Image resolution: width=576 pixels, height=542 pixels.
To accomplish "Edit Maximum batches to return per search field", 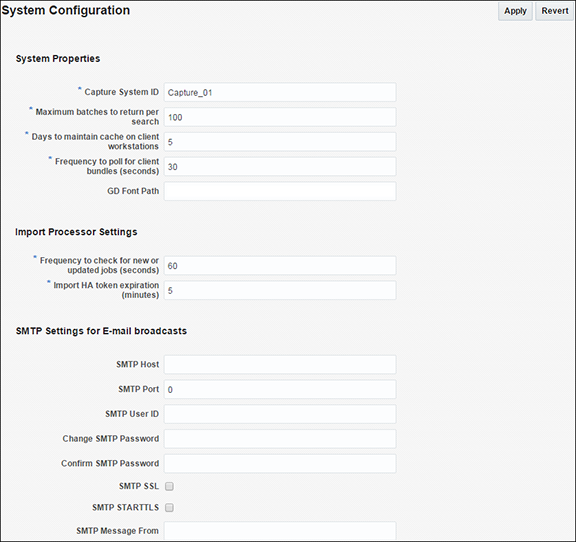I will pyautogui.click(x=280, y=117).
